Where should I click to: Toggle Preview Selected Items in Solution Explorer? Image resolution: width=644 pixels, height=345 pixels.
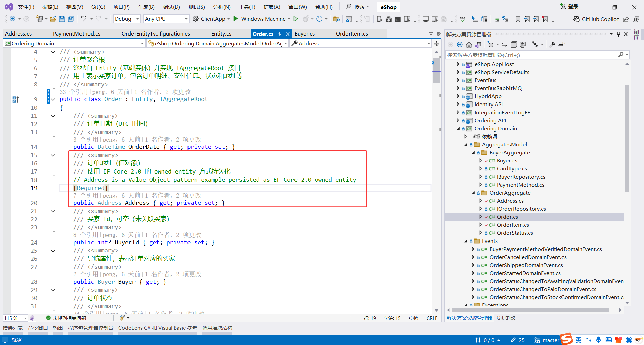pos(562,45)
